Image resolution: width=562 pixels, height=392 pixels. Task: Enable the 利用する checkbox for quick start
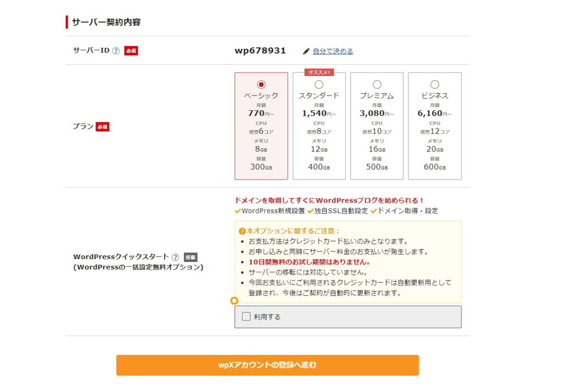pyautogui.click(x=246, y=316)
